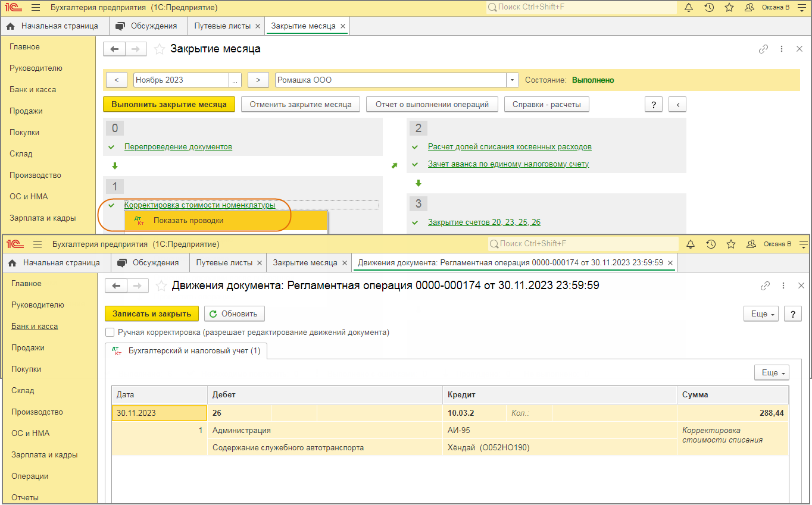Open Справки - расчеты button
Viewport: 812px width, 505px height.
point(546,104)
